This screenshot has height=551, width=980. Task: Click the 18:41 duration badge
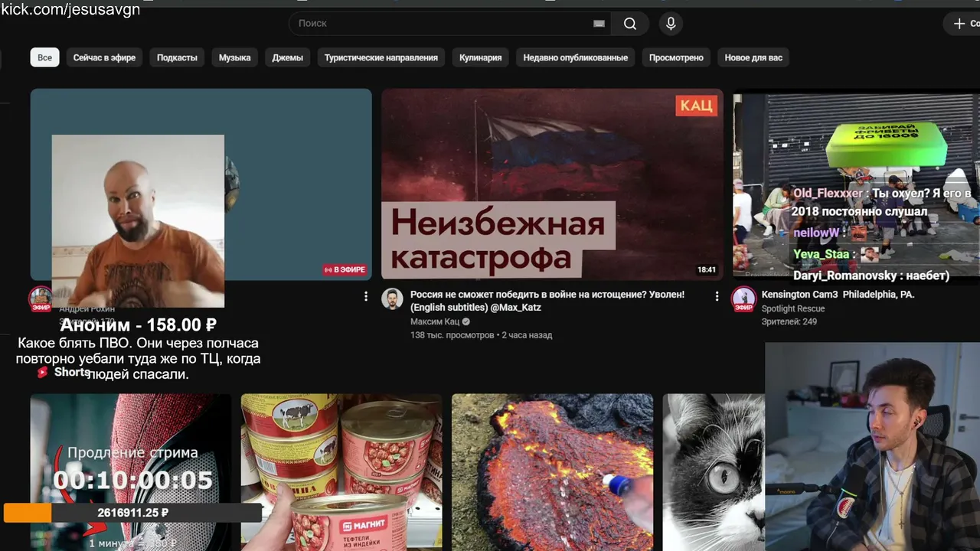(x=707, y=270)
